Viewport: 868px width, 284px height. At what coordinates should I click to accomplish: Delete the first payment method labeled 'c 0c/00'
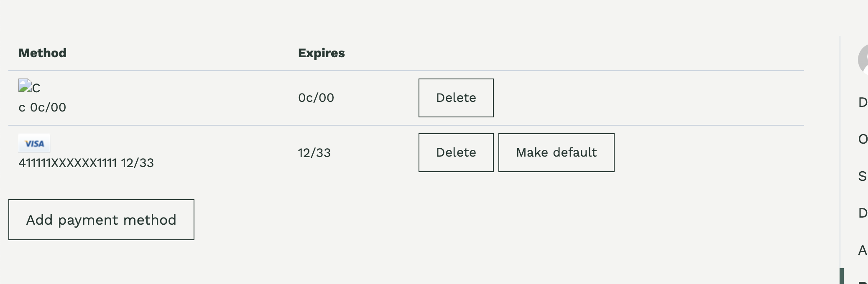point(456,98)
